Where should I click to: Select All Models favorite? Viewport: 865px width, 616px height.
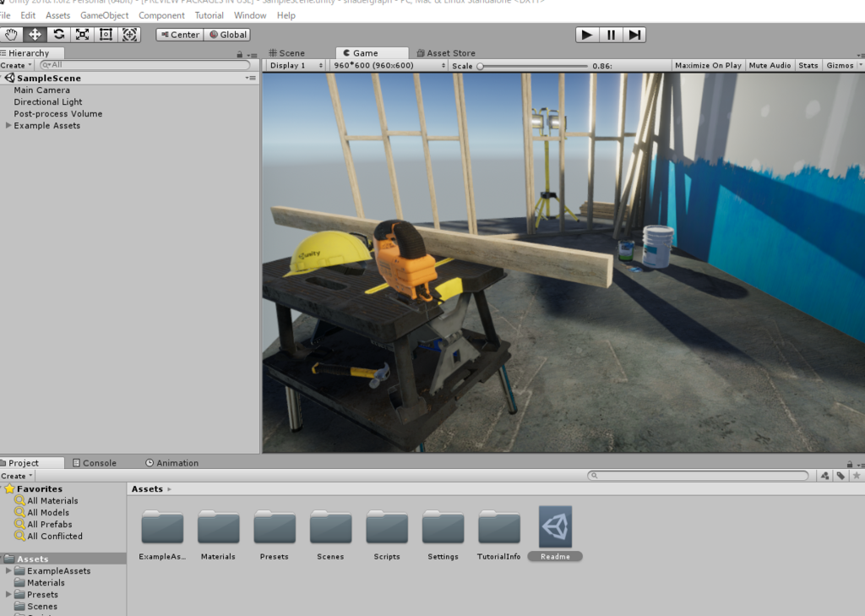point(48,512)
